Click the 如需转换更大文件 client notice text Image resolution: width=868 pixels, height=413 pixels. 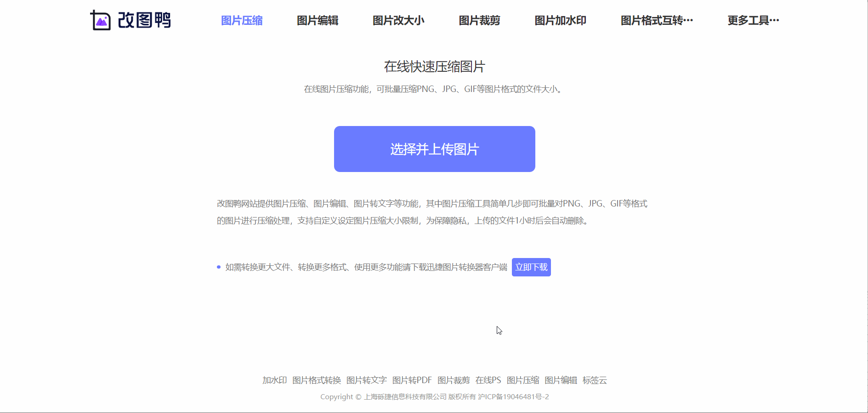(x=366, y=267)
